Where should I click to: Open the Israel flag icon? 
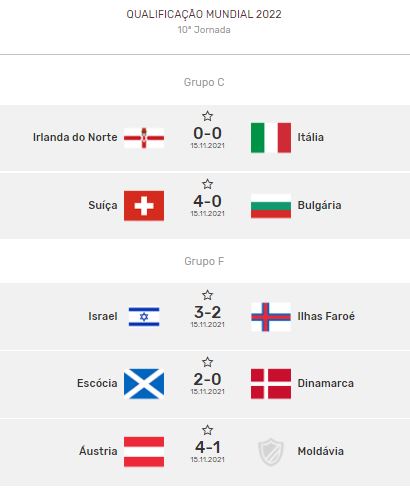tap(144, 317)
